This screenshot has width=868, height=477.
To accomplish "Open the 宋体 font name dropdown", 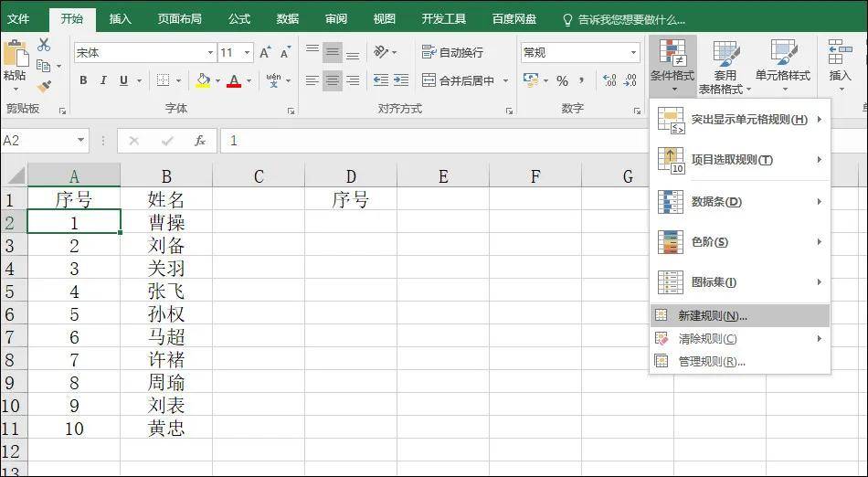I will pyautogui.click(x=210, y=53).
